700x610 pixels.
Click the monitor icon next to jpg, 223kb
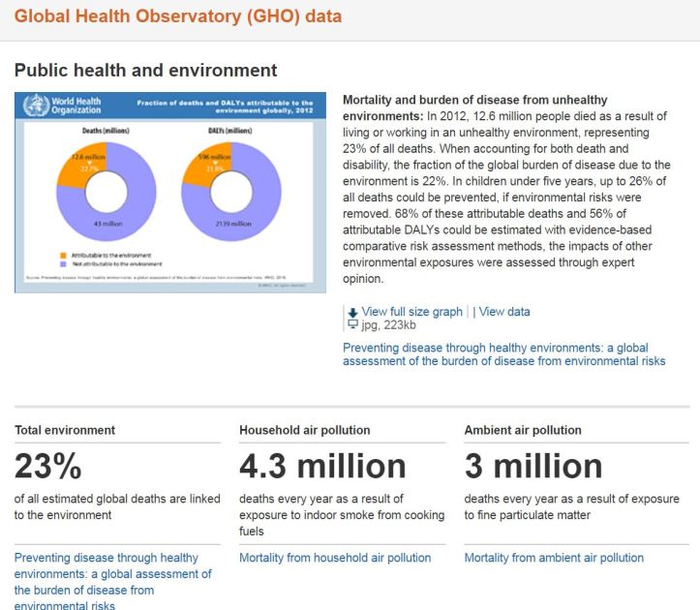pyautogui.click(x=351, y=324)
